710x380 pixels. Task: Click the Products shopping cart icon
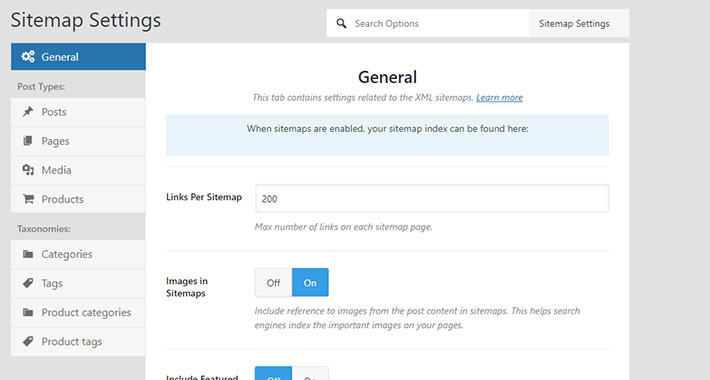(28, 199)
